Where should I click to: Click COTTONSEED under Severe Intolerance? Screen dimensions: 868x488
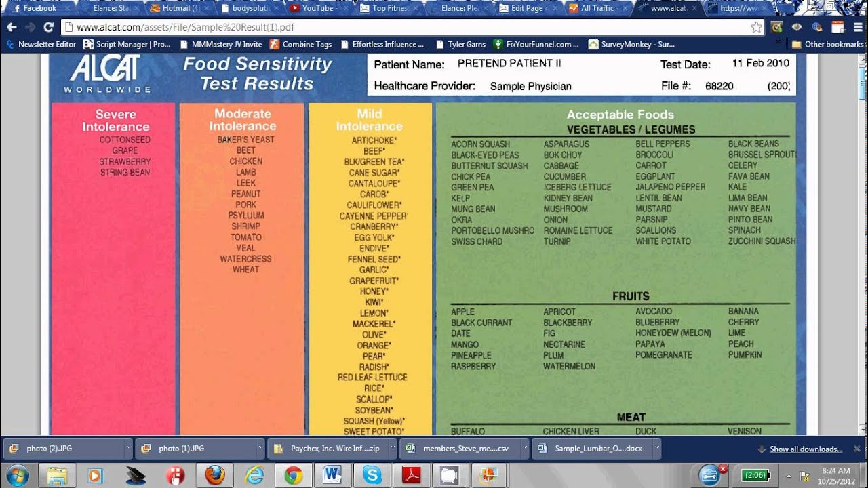125,140
